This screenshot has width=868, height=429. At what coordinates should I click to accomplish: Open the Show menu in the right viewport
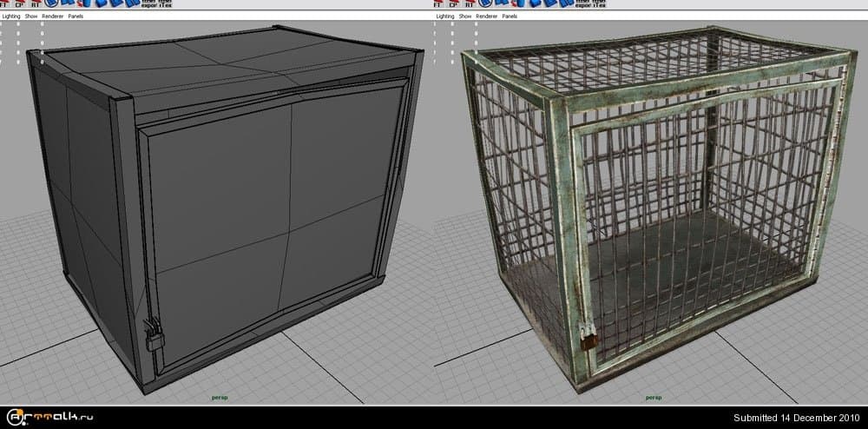pos(465,16)
